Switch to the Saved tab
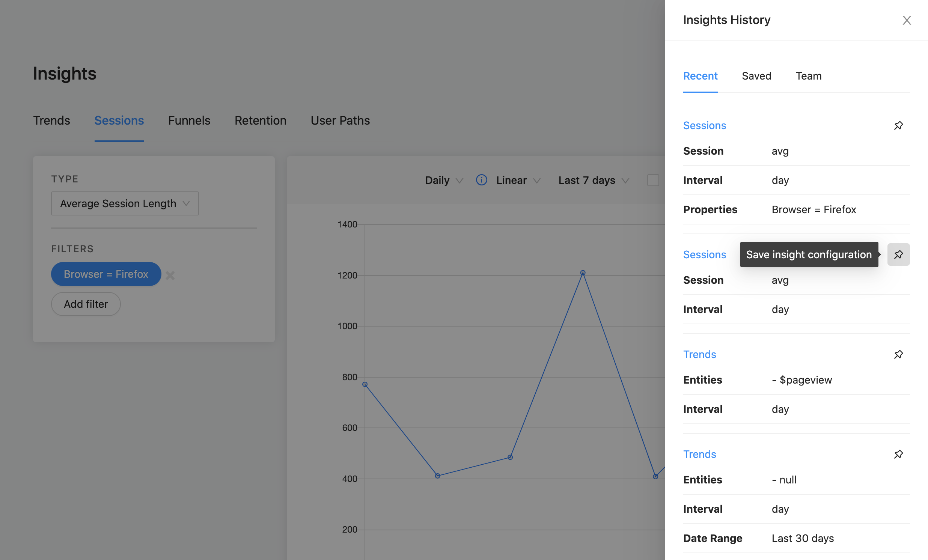The image size is (928, 560). [x=756, y=76]
